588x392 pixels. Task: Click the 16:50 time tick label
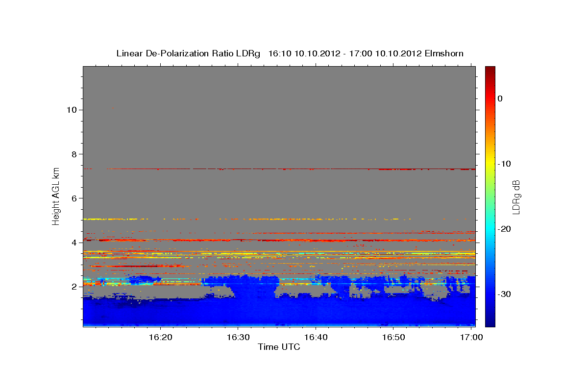tap(393, 338)
